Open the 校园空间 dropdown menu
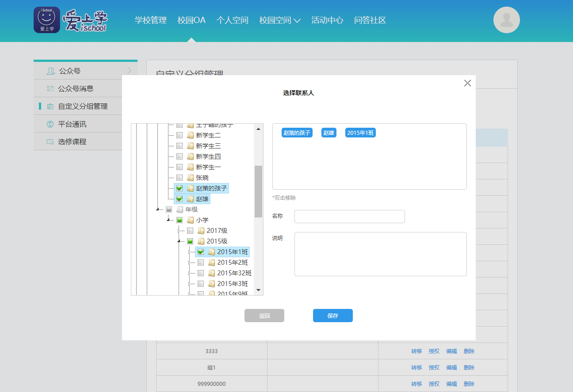 pyautogui.click(x=280, y=20)
